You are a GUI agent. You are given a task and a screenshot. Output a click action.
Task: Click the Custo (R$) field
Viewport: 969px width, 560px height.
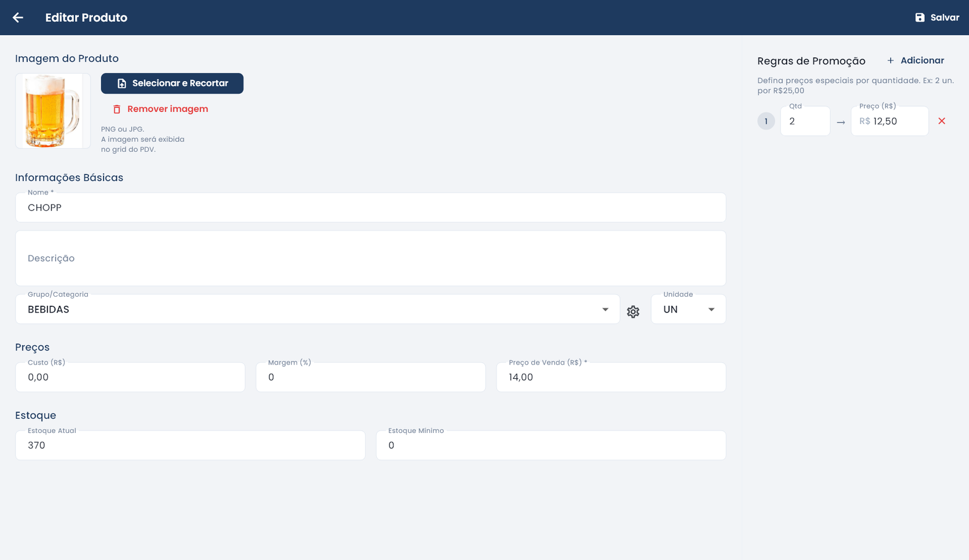pos(130,377)
